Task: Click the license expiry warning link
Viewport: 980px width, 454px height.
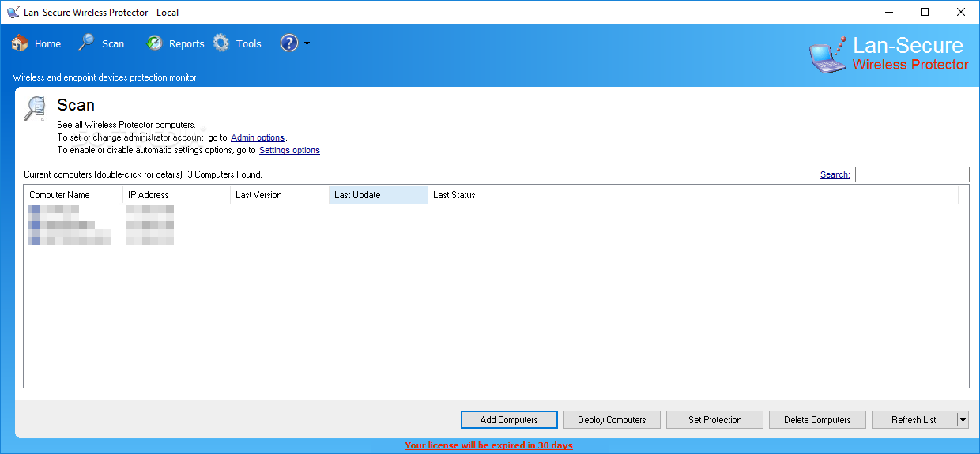Action: pyautogui.click(x=488, y=445)
